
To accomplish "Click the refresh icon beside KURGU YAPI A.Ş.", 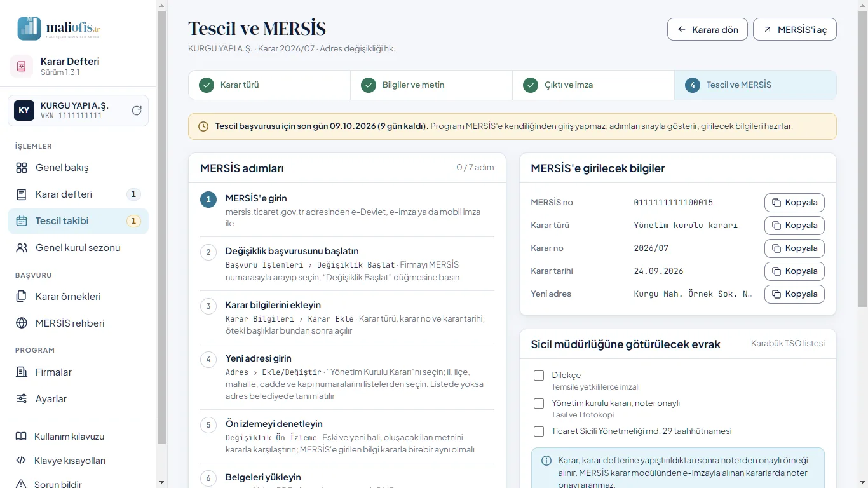I will tap(137, 111).
